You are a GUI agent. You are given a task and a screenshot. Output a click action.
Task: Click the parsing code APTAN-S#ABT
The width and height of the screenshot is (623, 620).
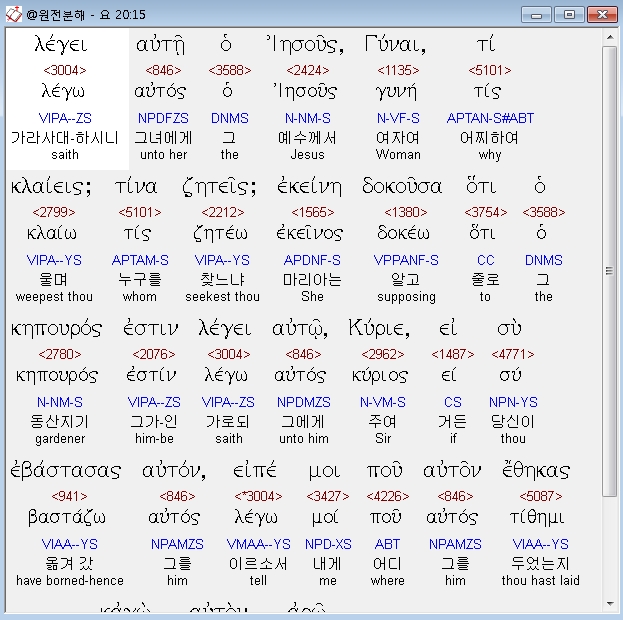[x=490, y=118]
